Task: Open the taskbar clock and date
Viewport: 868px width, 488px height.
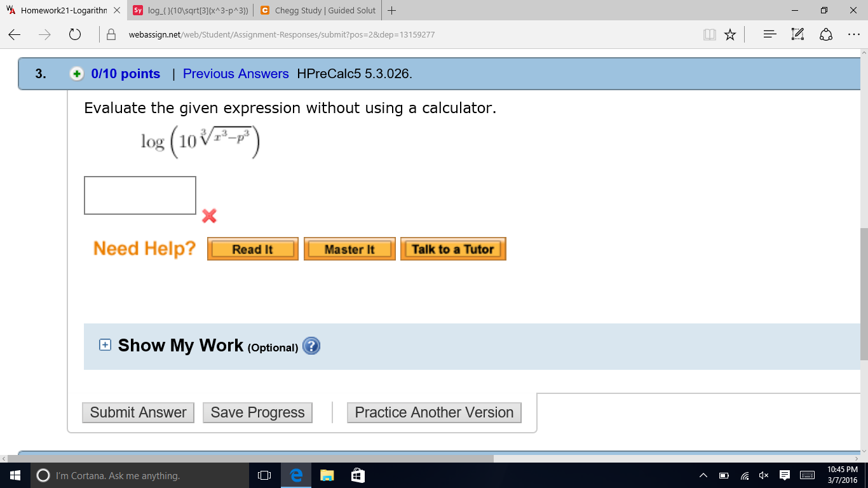Action: 843,475
